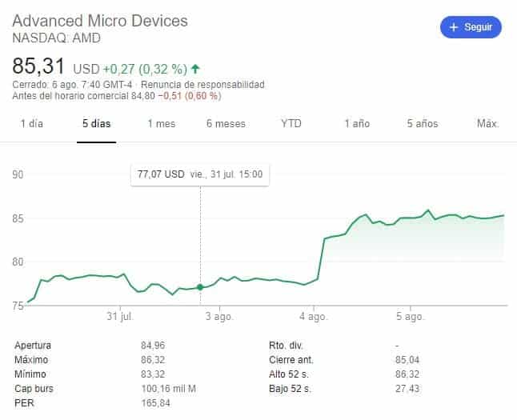
Task: Select the 5 días tab
Action: (x=96, y=124)
